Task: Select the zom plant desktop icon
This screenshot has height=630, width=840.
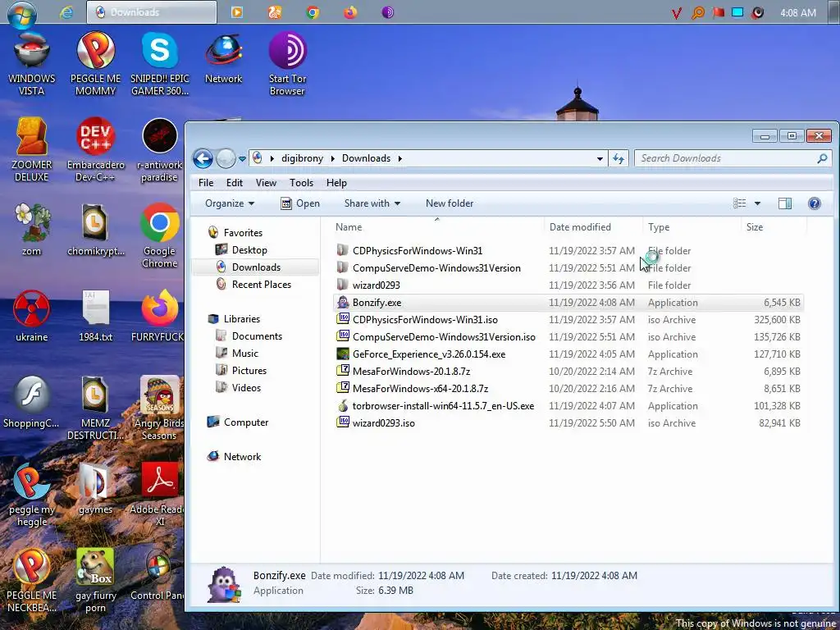Action: click(x=32, y=230)
